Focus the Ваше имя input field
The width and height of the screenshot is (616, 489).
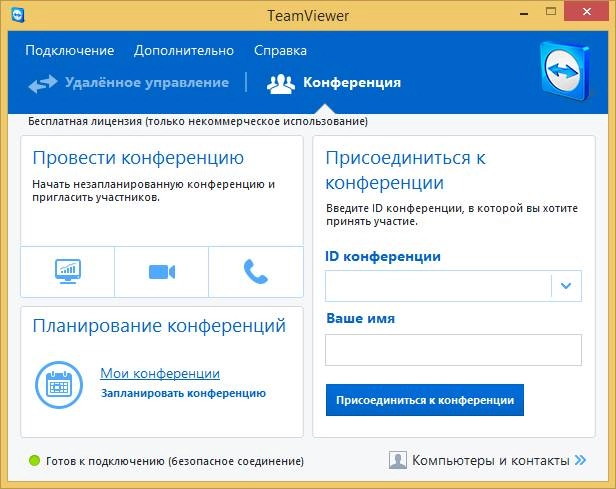[453, 350]
